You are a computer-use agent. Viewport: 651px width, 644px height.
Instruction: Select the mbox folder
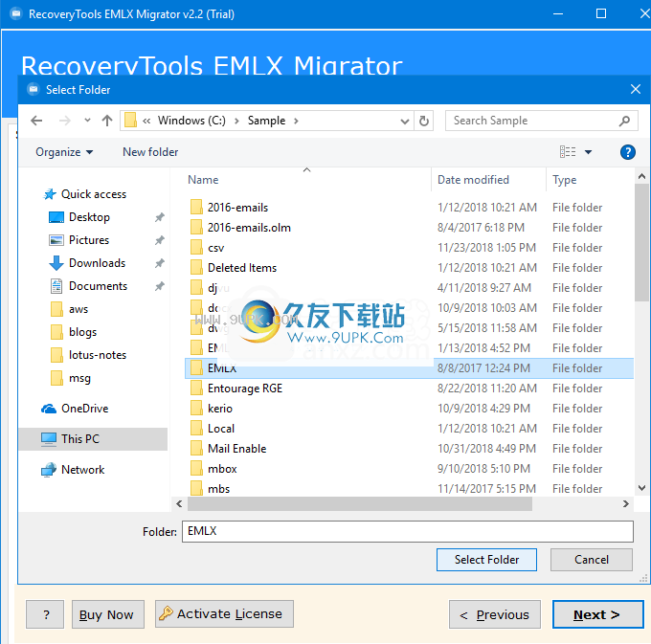point(222,469)
